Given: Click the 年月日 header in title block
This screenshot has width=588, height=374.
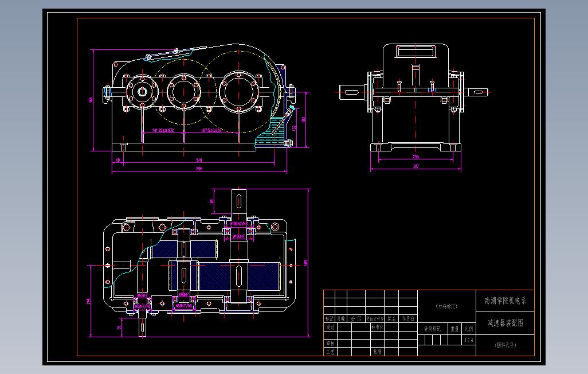Looking at the screenshot, I should tap(408, 319).
